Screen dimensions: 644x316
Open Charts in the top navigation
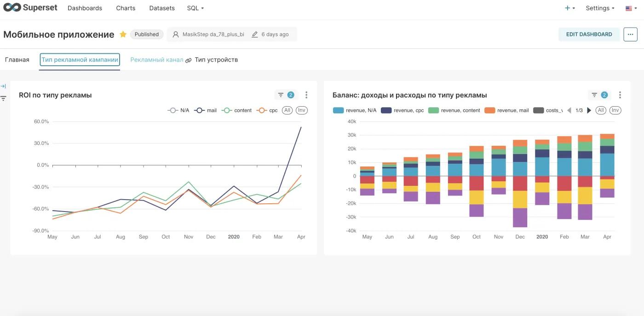pos(126,8)
